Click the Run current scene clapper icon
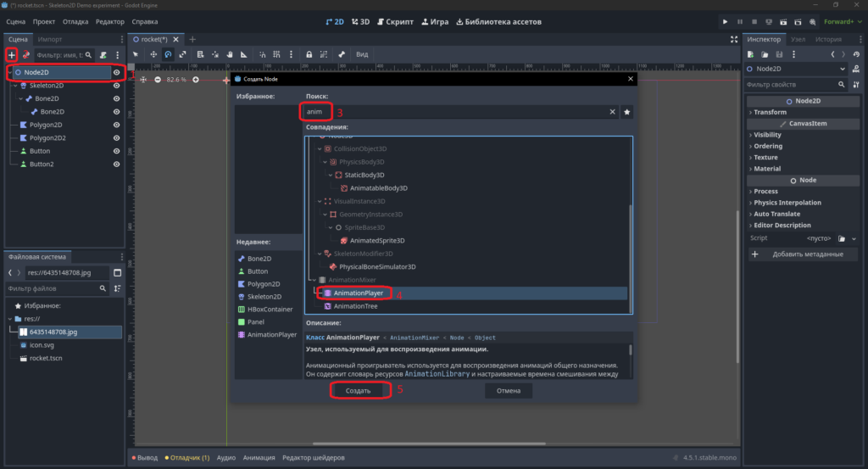 click(x=783, y=21)
